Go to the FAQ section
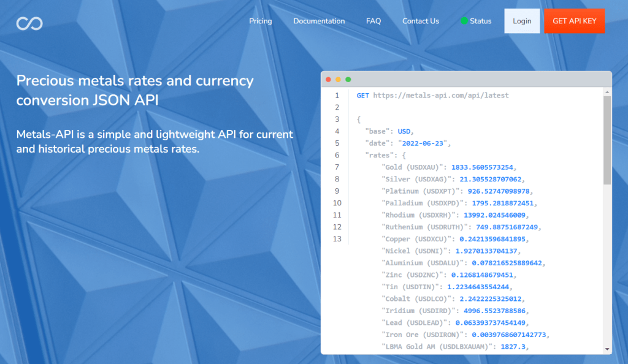This screenshot has width=628, height=364. point(373,21)
